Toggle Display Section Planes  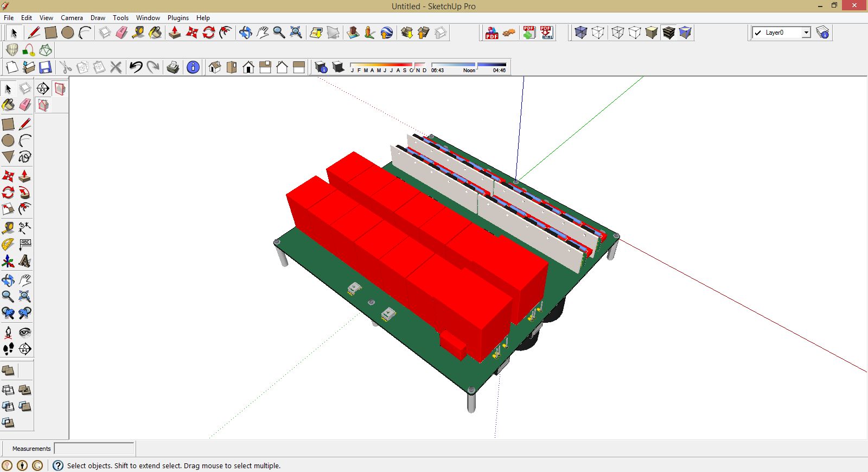(x=60, y=88)
